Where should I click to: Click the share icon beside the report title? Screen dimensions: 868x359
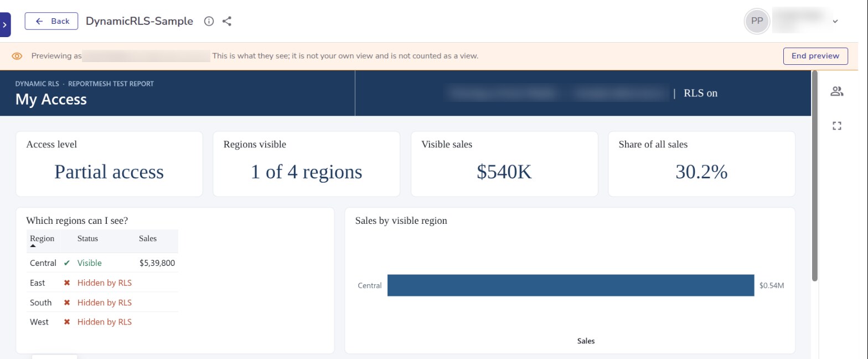[227, 21]
